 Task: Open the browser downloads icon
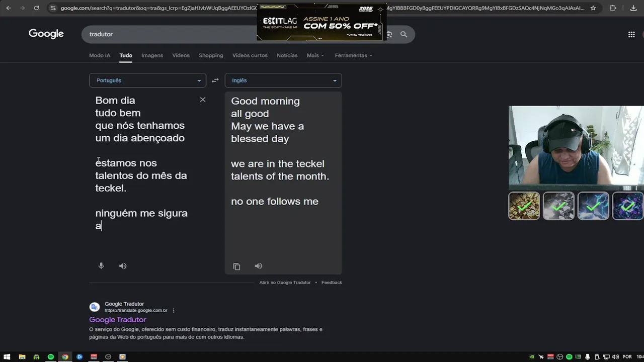pyautogui.click(x=633, y=8)
